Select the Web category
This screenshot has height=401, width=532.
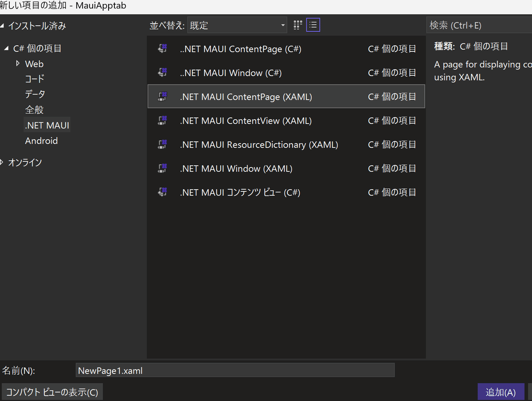(x=34, y=64)
